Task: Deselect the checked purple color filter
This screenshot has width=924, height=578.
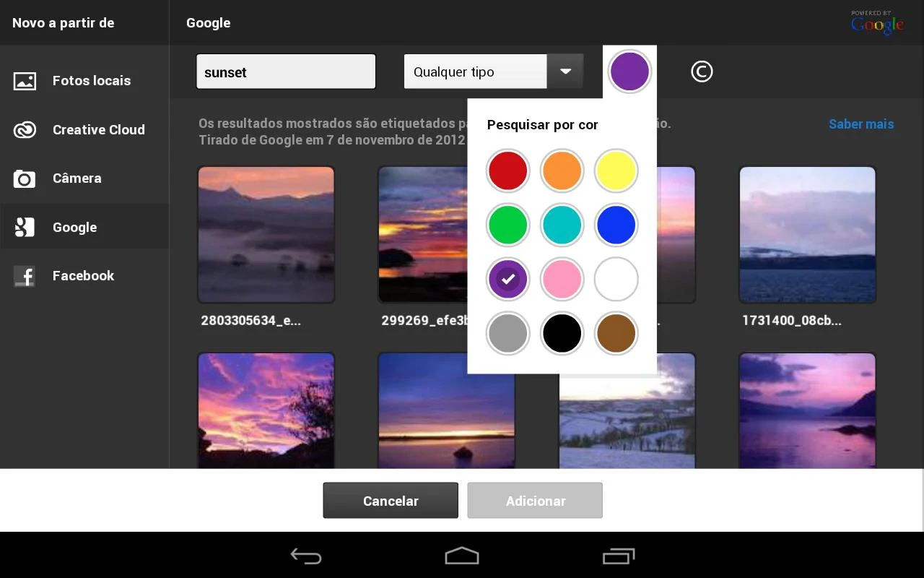Action: pyautogui.click(x=507, y=279)
